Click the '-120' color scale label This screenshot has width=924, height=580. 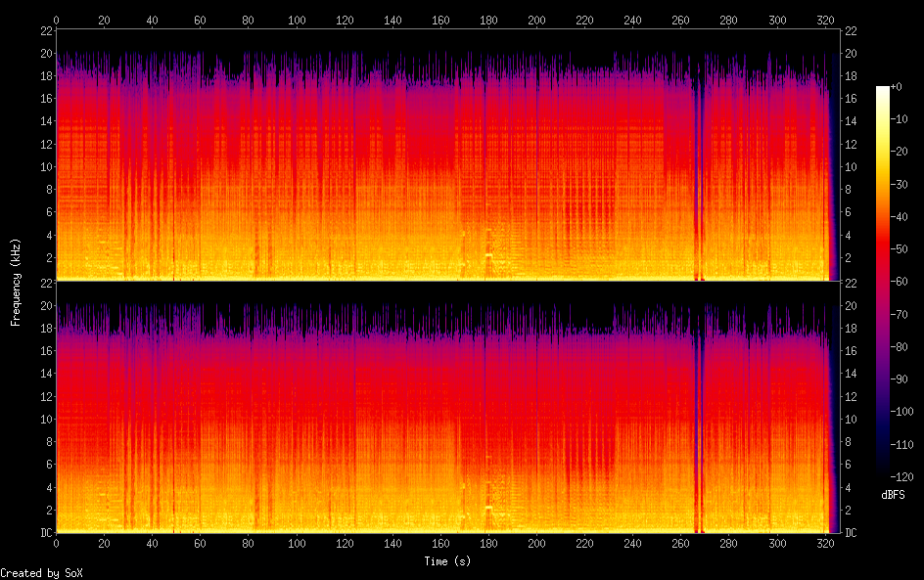[x=902, y=477]
